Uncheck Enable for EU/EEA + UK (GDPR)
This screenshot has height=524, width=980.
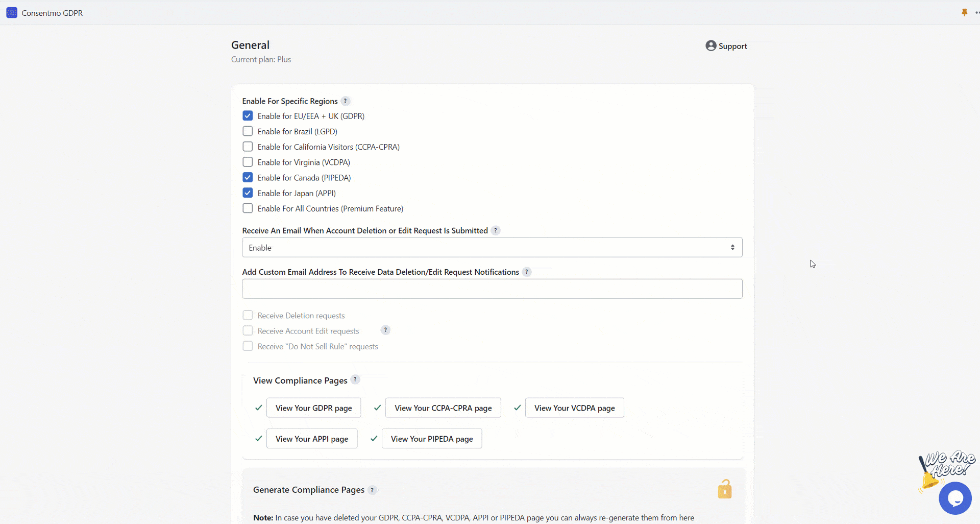[248, 116]
